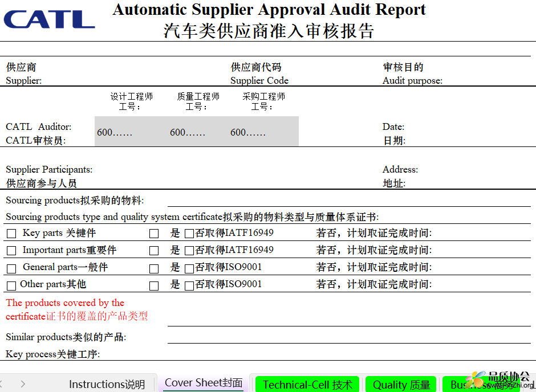Check the Other parts其他 checkbox

coord(11,285)
